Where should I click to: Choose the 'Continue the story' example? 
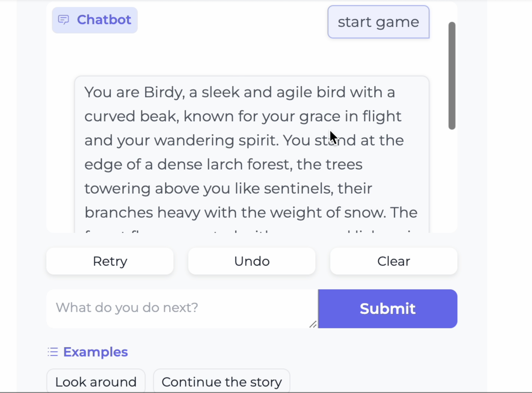tap(221, 382)
